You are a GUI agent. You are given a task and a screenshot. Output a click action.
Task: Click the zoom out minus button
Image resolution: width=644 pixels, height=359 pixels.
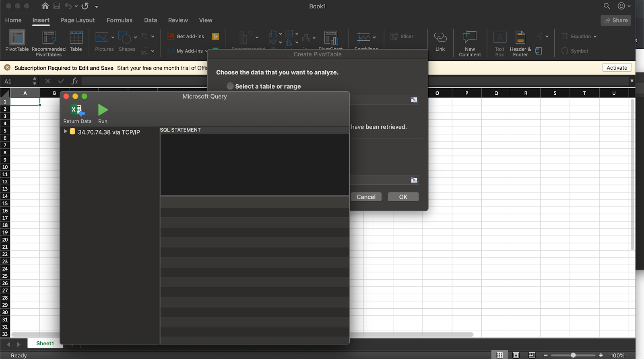coord(545,355)
